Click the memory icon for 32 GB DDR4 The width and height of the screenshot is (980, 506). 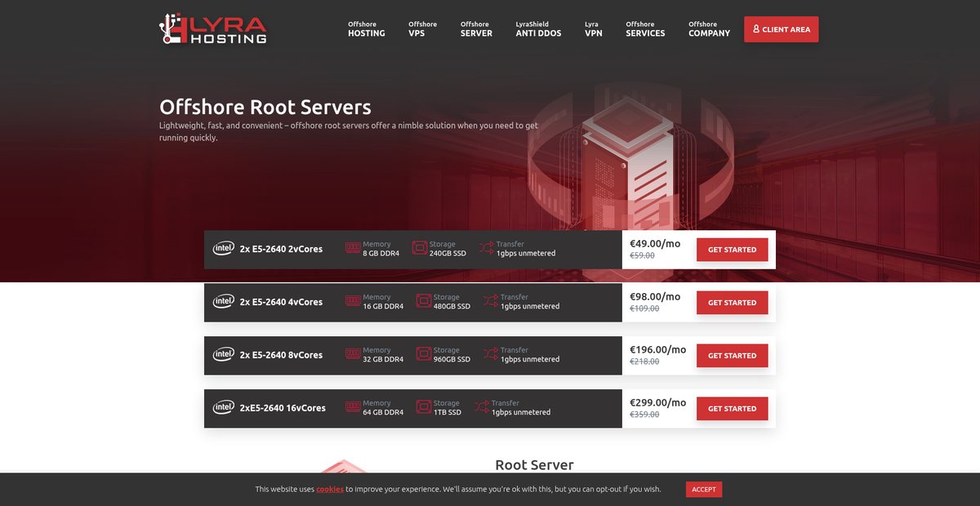coord(353,354)
